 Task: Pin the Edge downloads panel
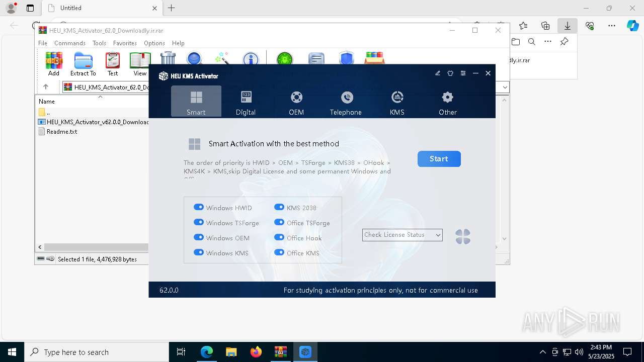(x=565, y=42)
